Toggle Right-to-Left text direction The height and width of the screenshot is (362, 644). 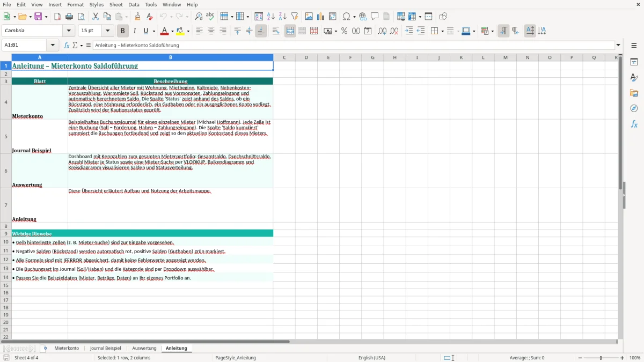[515, 31]
